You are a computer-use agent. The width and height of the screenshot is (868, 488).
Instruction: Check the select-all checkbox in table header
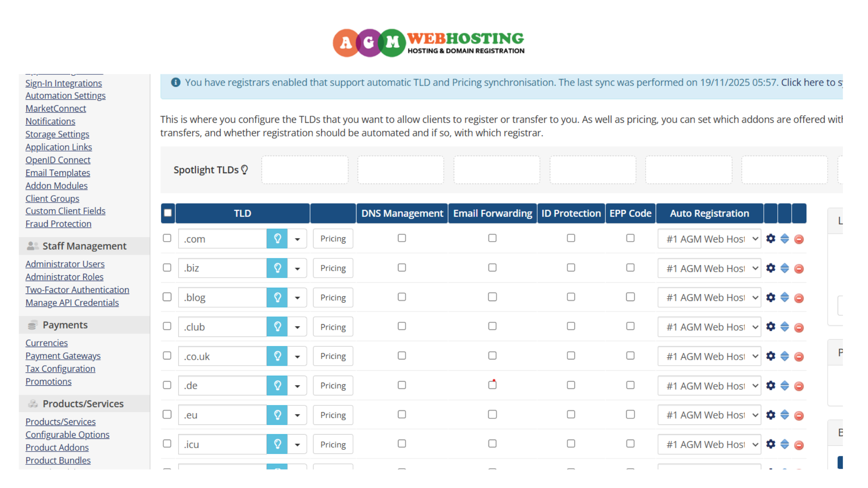pos(168,213)
